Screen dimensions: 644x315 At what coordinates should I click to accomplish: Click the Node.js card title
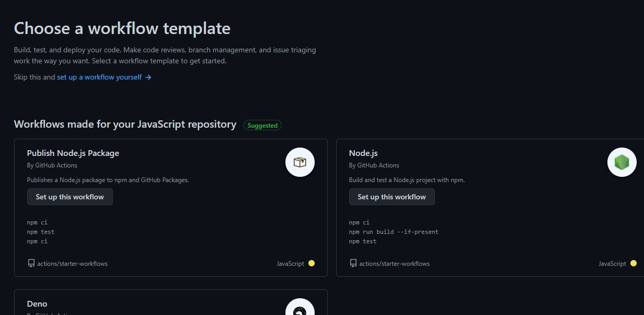(363, 153)
